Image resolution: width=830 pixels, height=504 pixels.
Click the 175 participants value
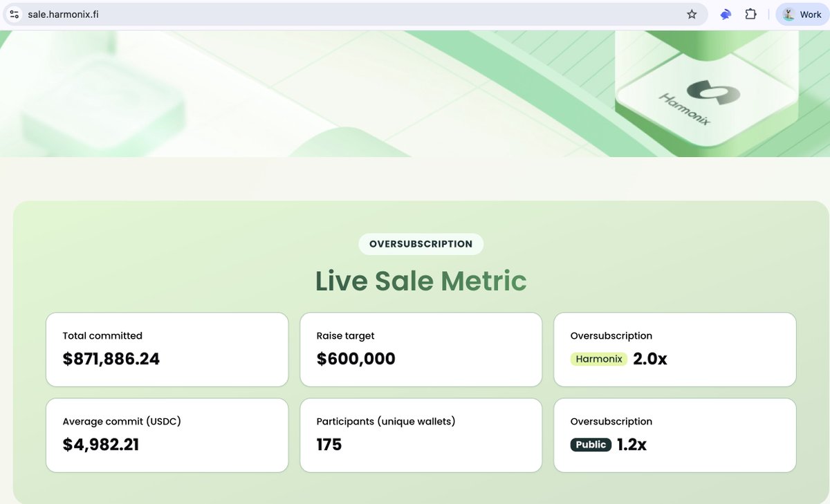coord(329,445)
